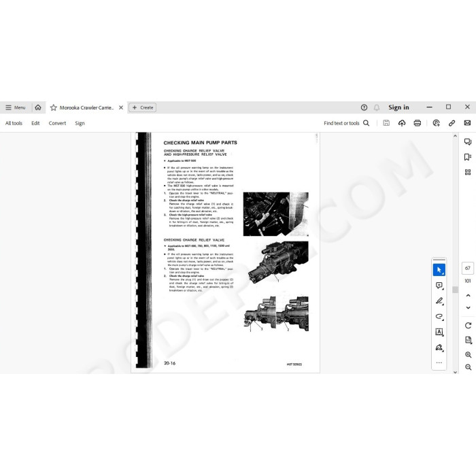Select the Draw freehand tool
This screenshot has height=476, width=476.
(439, 316)
